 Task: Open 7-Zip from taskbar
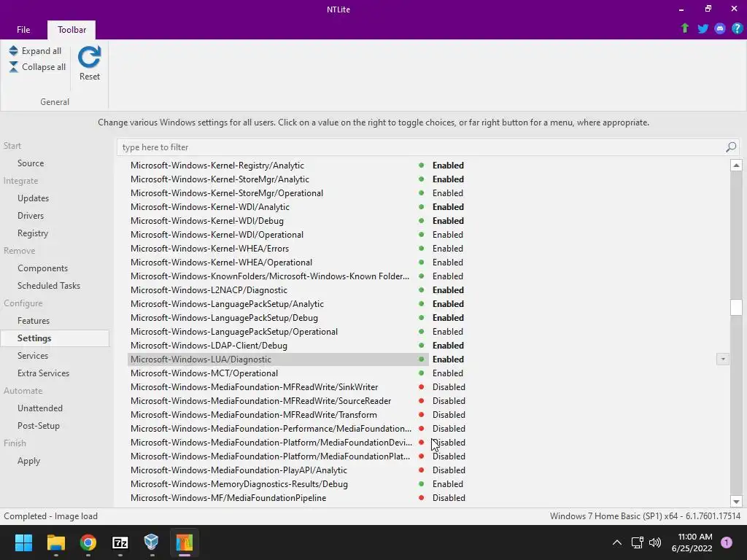pyautogui.click(x=120, y=542)
